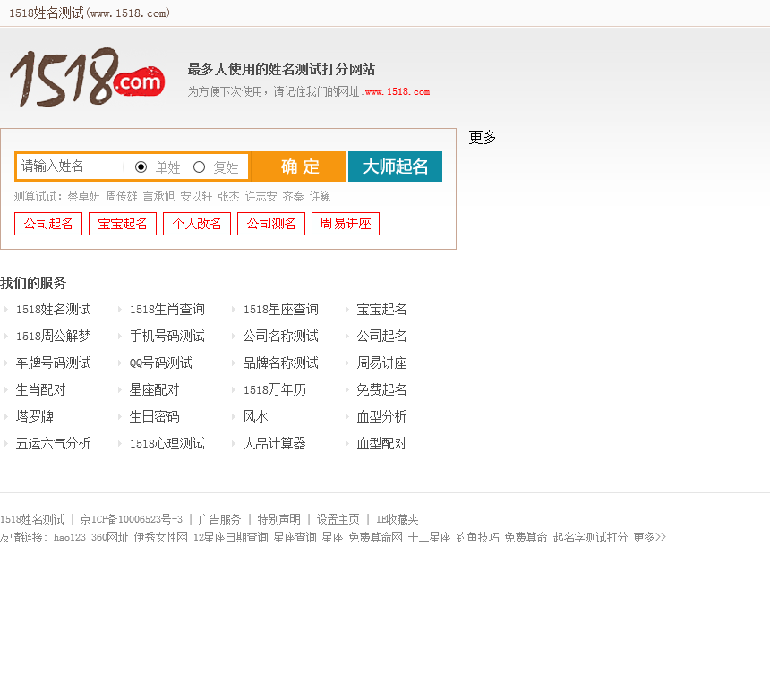This screenshot has height=700, width=770.
Task: Click footer link 京ICP备10006523号-3
Action: click(131, 519)
